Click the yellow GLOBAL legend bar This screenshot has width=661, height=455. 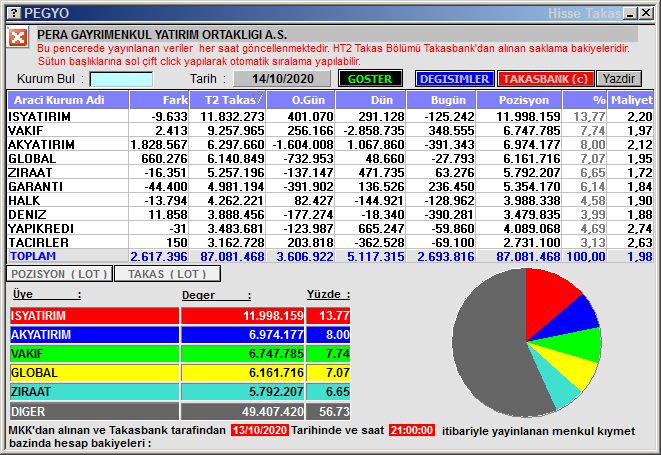coord(94,373)
